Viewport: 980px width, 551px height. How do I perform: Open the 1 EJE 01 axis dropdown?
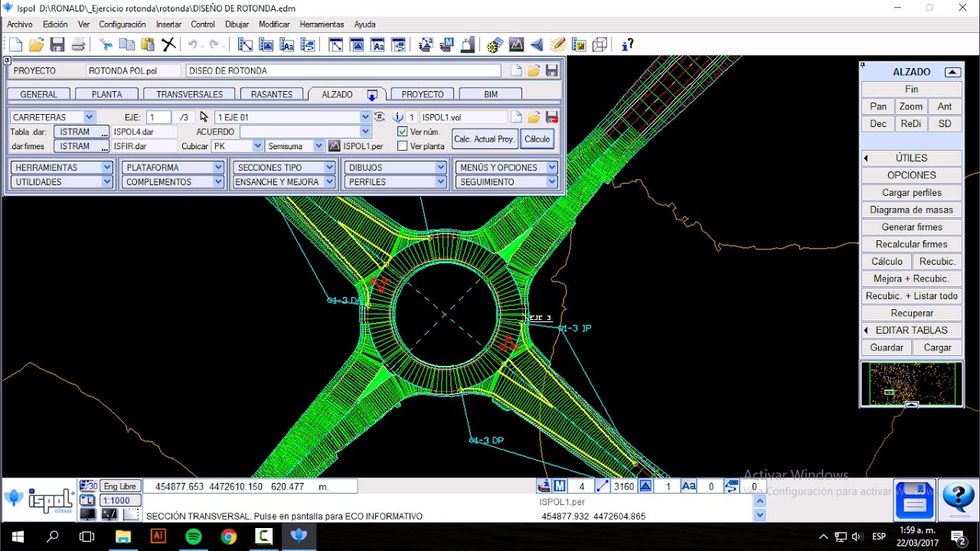pyautogui.click(x=365, y=117)
